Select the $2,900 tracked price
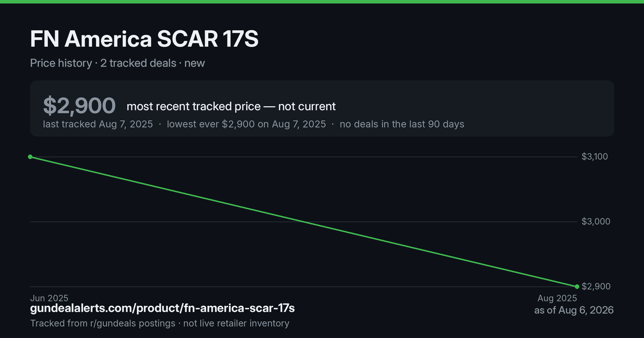The image size is (644, 338). click(79, 106)
